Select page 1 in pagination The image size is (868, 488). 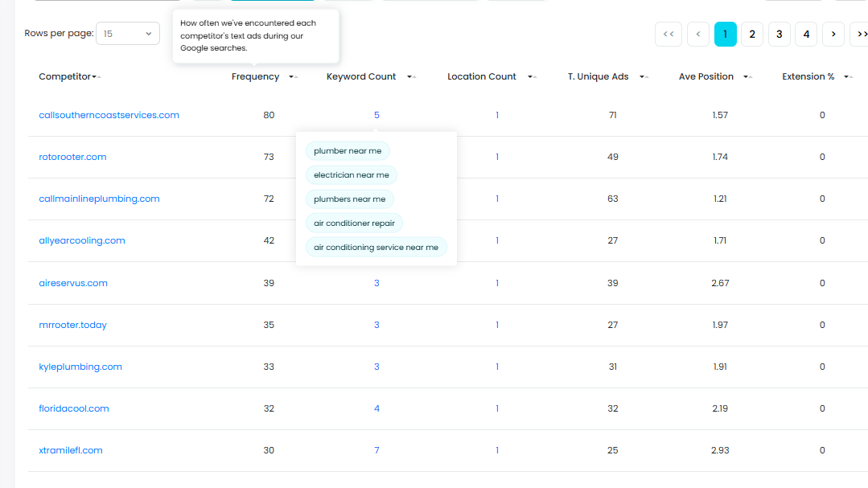[x=725, y=35]
